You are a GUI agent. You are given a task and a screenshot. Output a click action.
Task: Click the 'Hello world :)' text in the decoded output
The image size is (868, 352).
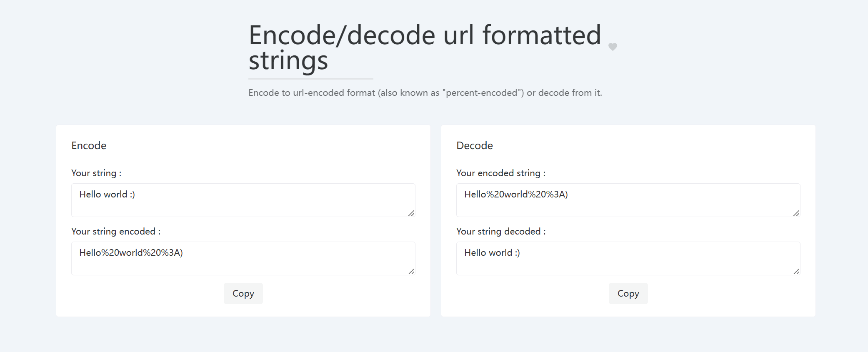(492, 252)
